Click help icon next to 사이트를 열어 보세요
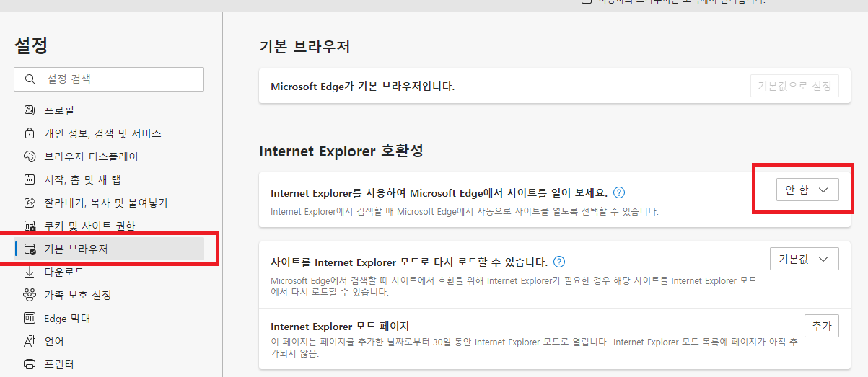The width and height of the screenshot is (868, 377). pos(618,192)
